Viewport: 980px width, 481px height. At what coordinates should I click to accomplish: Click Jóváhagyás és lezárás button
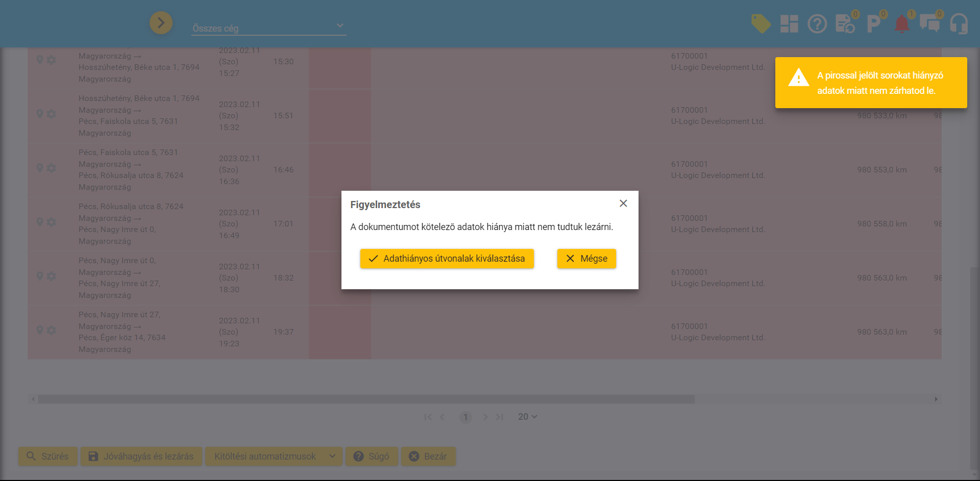(141, 456)
